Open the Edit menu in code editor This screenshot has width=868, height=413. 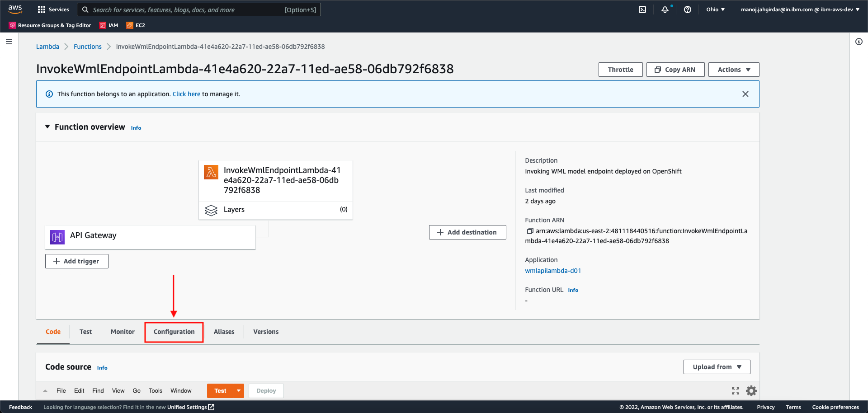pyautogui.click(x=79, y=391)
